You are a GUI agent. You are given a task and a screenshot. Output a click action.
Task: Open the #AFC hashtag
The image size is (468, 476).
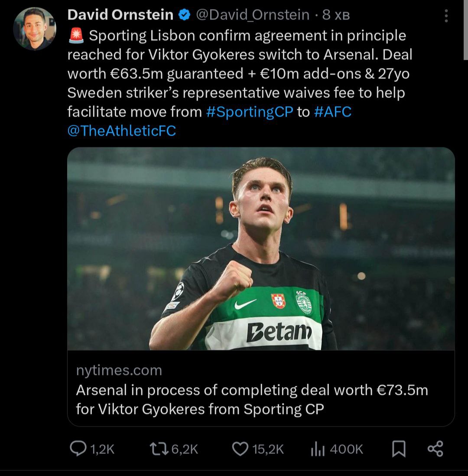(x=332, y=112)
